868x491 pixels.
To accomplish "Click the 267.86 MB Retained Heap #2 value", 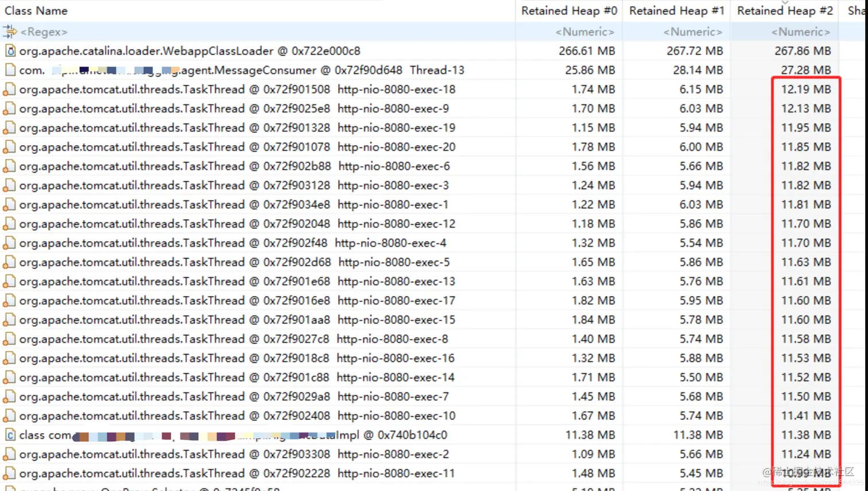I will coord(803,51).
